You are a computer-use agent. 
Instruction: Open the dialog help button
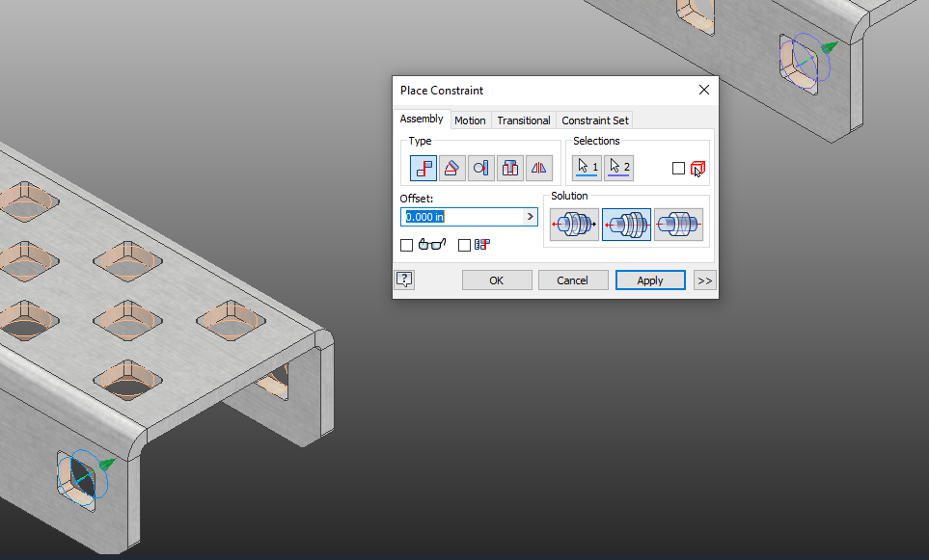click(404, 280)
